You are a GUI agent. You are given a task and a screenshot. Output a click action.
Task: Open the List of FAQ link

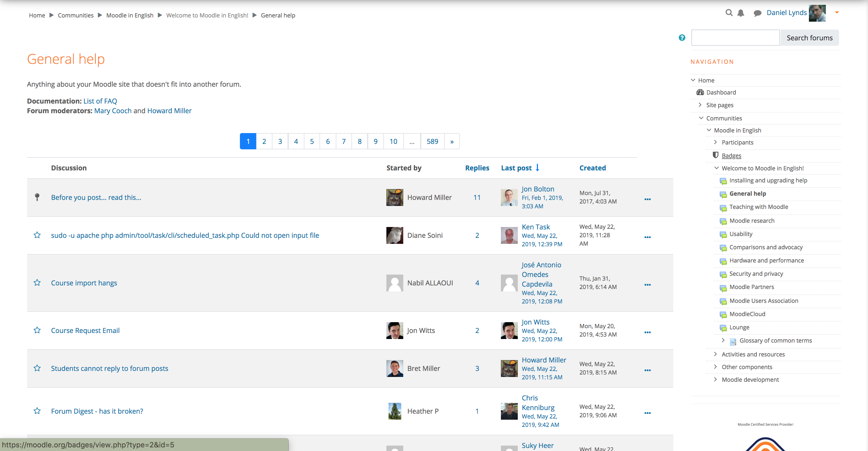[x=100, y=101]
